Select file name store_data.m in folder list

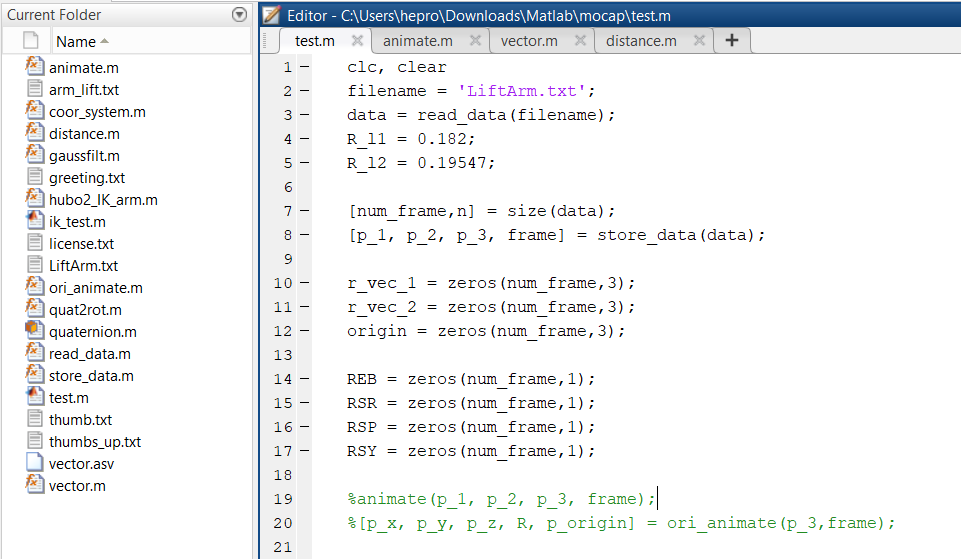coord(91,376)
